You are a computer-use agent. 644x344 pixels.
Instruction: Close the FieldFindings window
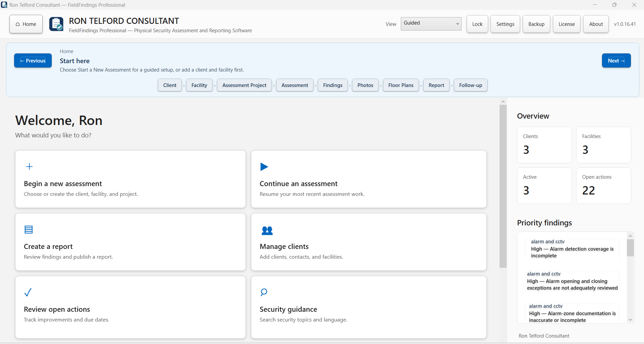(x=634, y=5)
